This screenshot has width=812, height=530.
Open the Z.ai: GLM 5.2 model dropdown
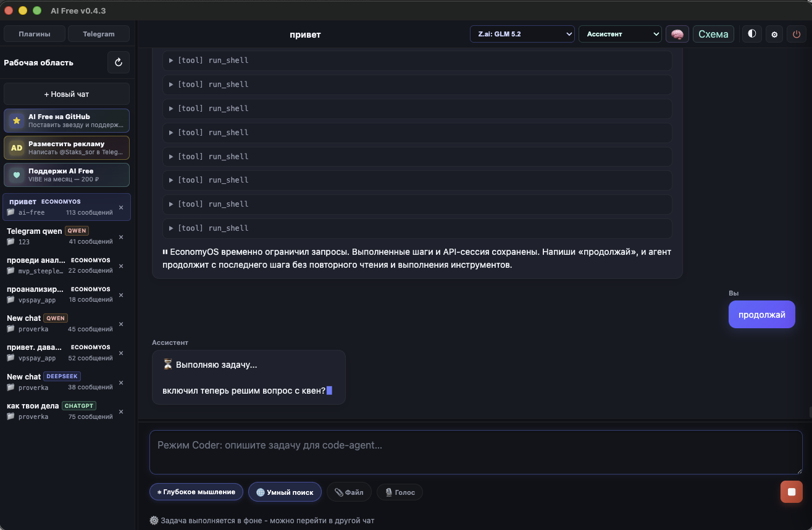click(x=522, y=34)
